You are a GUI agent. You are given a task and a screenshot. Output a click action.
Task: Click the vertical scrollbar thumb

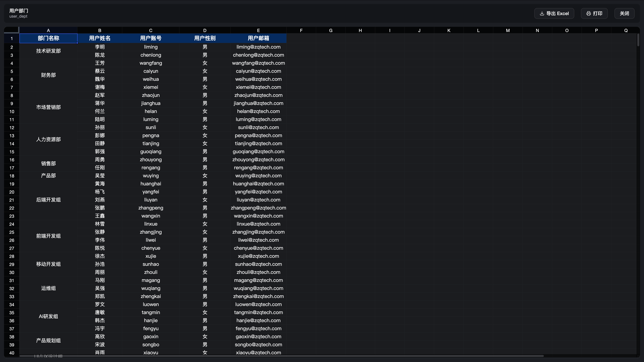638,40
